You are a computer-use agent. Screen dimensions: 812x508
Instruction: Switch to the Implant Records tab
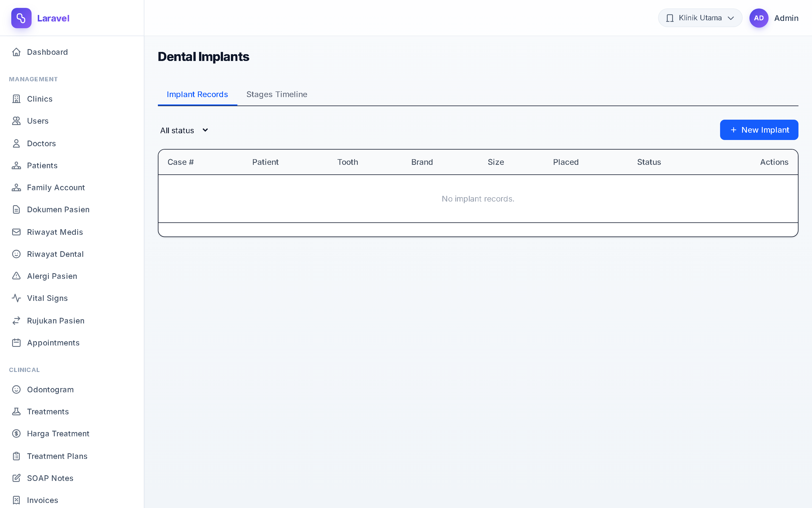click(x=197, y=95)
